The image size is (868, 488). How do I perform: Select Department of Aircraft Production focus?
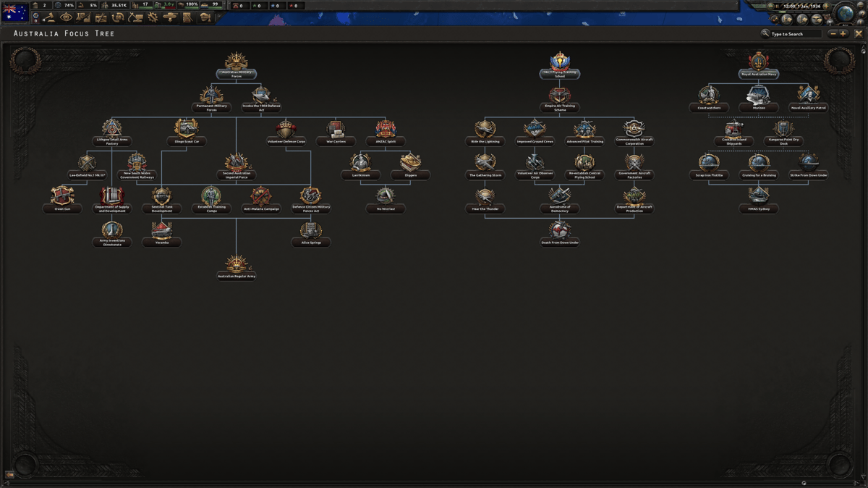[634, 200]
